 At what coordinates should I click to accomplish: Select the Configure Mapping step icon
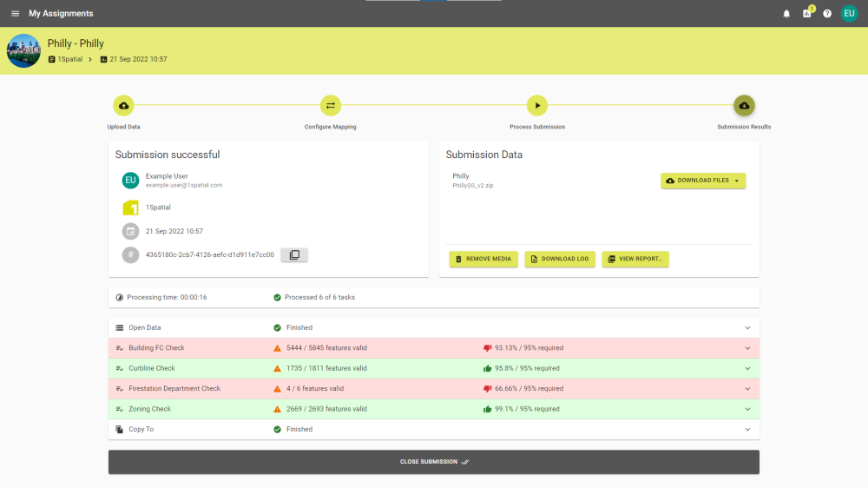(x=330, y=106)
